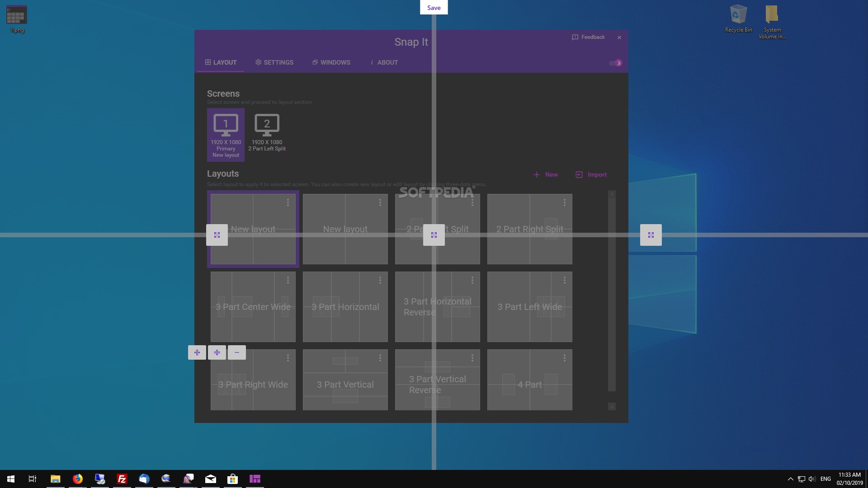Launch Firefox from the taskbar

click(x=78, y=479)
